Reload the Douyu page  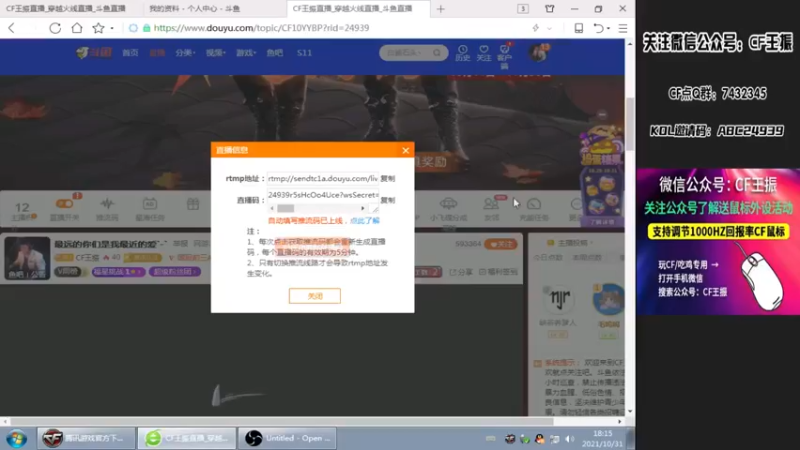55,28
